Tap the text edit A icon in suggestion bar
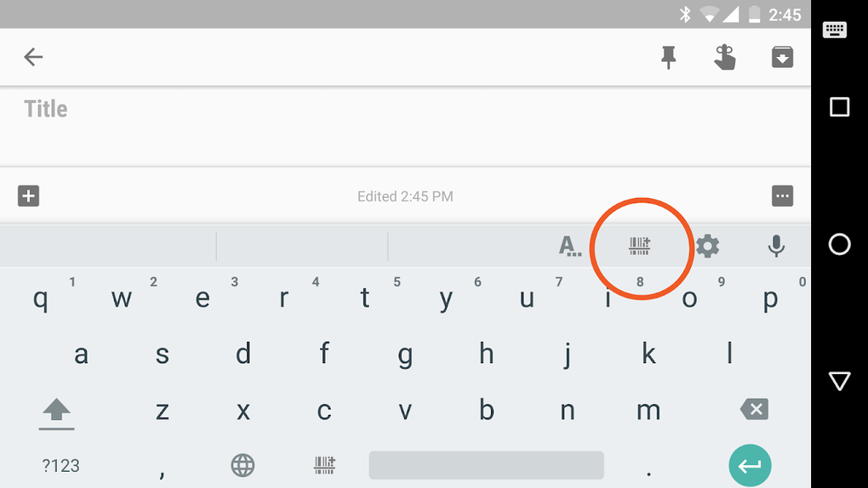Viewport: 868px width, 488px height. (x=569, y=247)
